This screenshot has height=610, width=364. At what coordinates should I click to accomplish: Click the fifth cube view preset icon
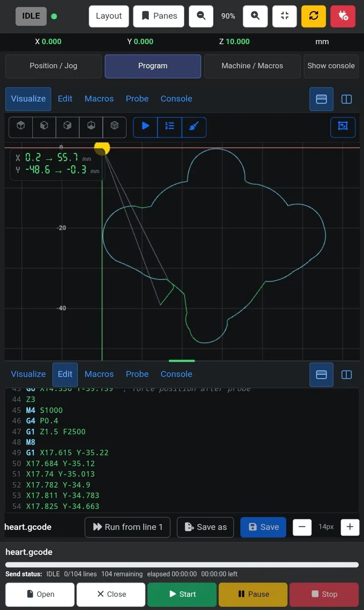click(115, 127)
